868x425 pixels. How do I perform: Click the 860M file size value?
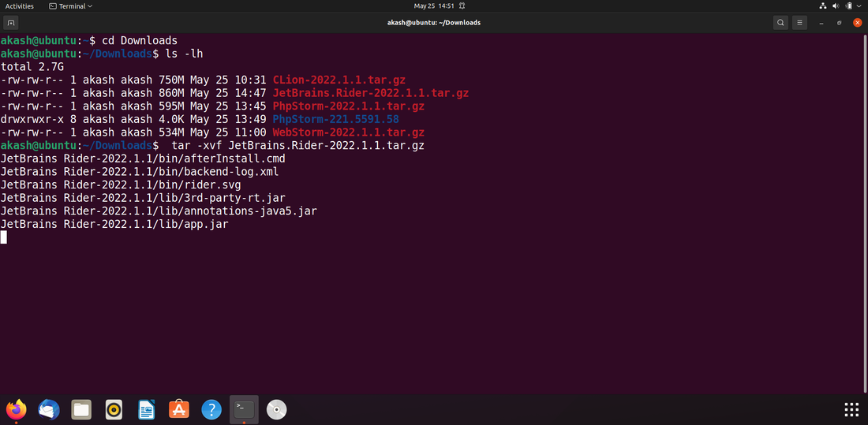tap(171, 93)
